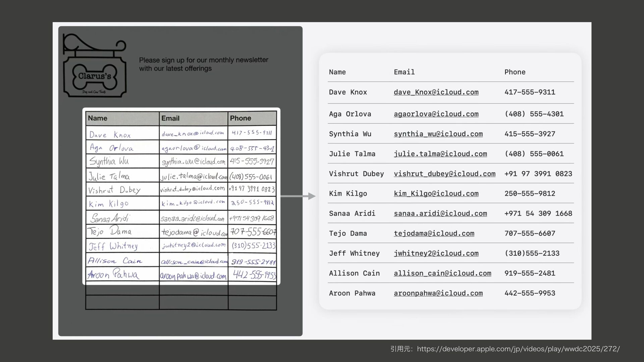Click handwritten phone 442-555-9953 on form
The width and height of the screenshot is (644, 362).
pyautogui.click(x=255, y=275)
